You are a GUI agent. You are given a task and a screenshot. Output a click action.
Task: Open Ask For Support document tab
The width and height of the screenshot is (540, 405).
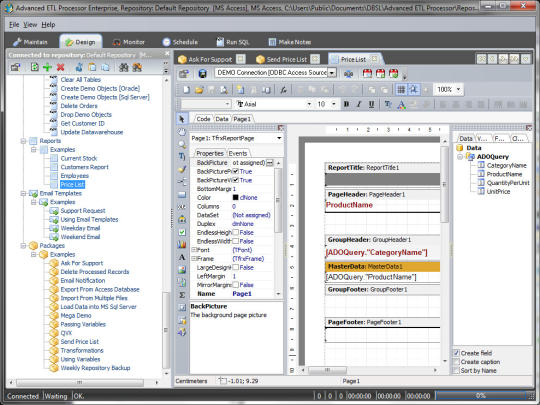click(x=210, y=60)
